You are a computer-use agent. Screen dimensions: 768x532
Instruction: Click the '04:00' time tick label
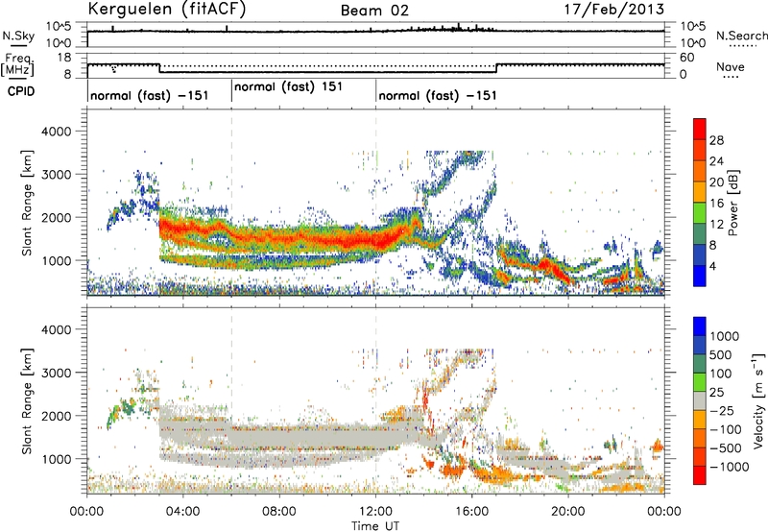click(182, 512)
